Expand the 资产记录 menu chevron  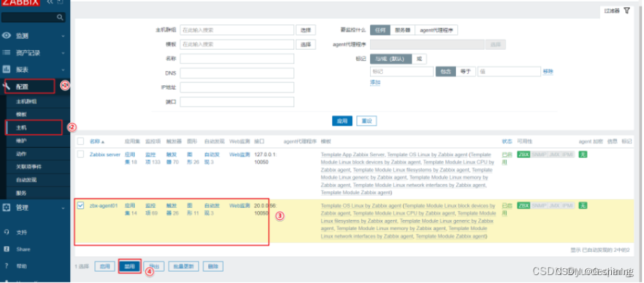[63, 53]
